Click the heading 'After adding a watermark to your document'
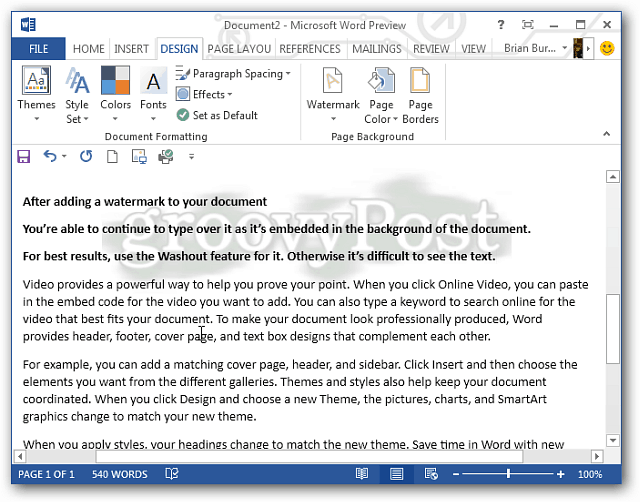 (x=145, y=202)
